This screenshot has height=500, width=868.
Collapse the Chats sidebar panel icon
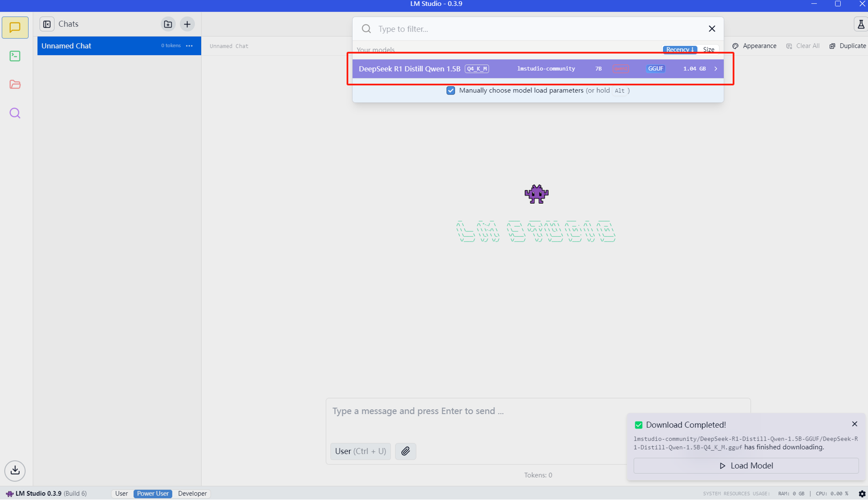[47, 24]
